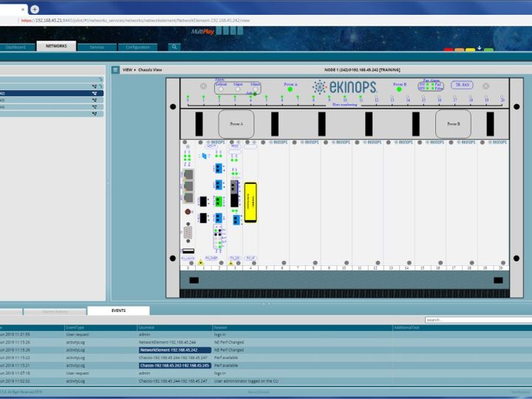Screen dimensions: 532x399
Task: Click the Power B module block
Action: [453, 124]
